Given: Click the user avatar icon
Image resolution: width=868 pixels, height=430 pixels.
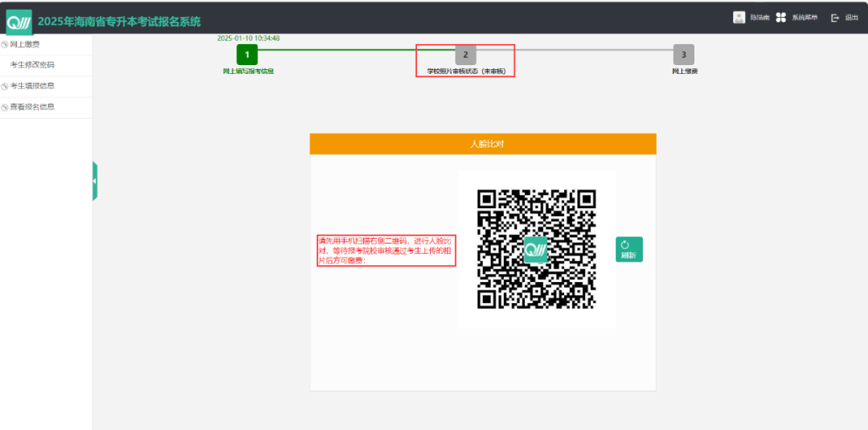Looking at the screenshot, I should pos(739,18).
